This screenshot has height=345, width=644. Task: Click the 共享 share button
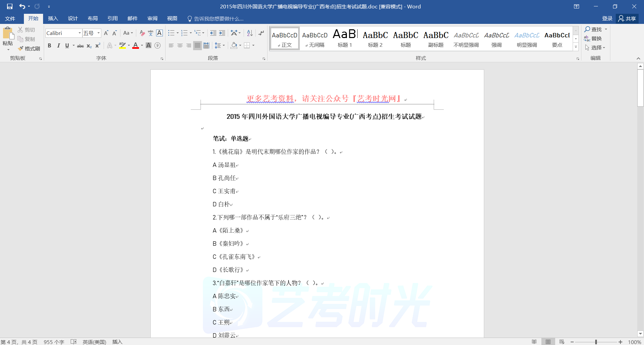[627, 19]
